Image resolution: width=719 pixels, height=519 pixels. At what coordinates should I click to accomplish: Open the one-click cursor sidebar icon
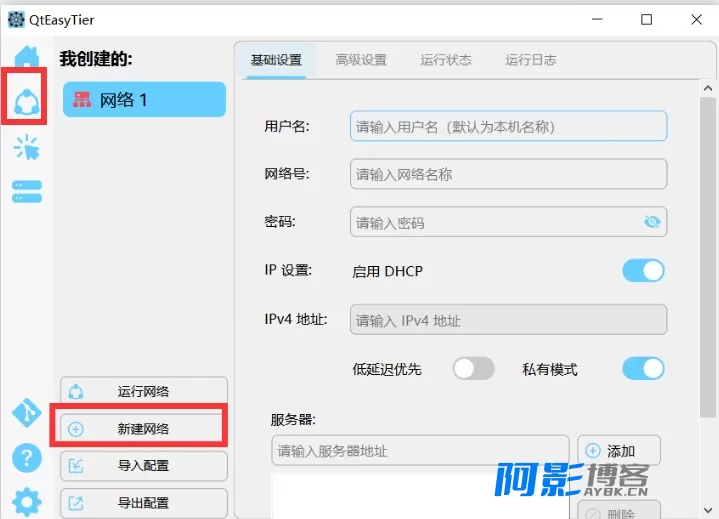(27, 147)
